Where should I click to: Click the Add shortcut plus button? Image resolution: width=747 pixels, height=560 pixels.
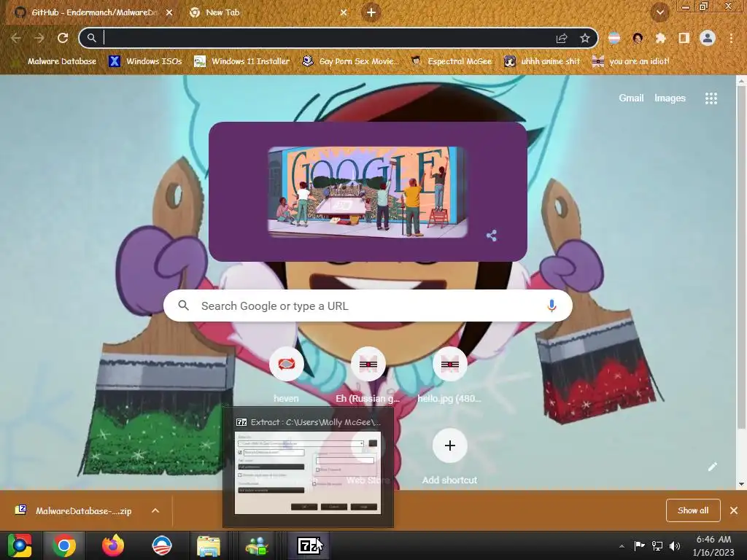click(449, 446)
